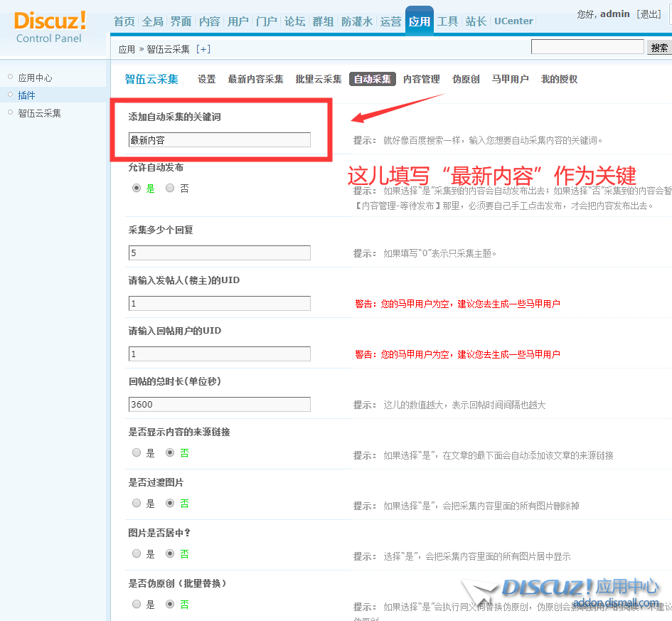
Task: Click the 搜索 search button
Action: tap(659, 48)
